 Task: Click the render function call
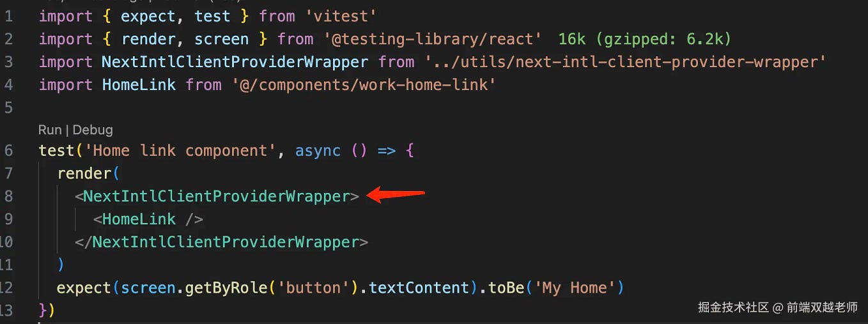[84, 173]
